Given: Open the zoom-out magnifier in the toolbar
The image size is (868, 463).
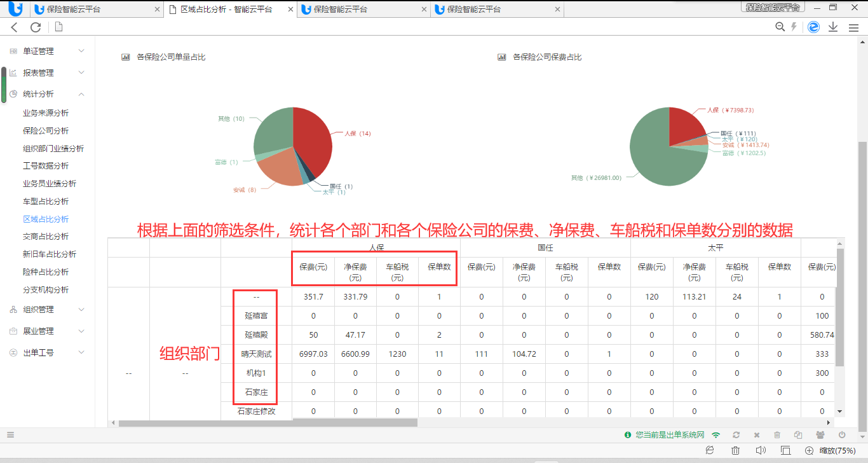Looking at the screenshot, I should pos(780,27).
